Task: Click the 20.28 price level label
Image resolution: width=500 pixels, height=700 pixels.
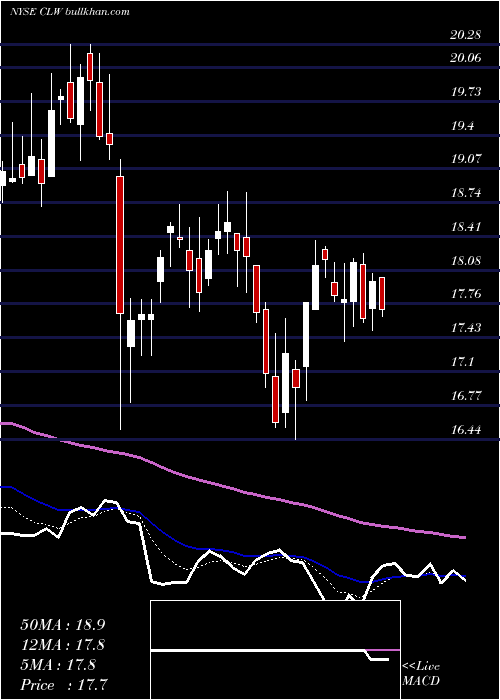Action: [x=466, y=35]
